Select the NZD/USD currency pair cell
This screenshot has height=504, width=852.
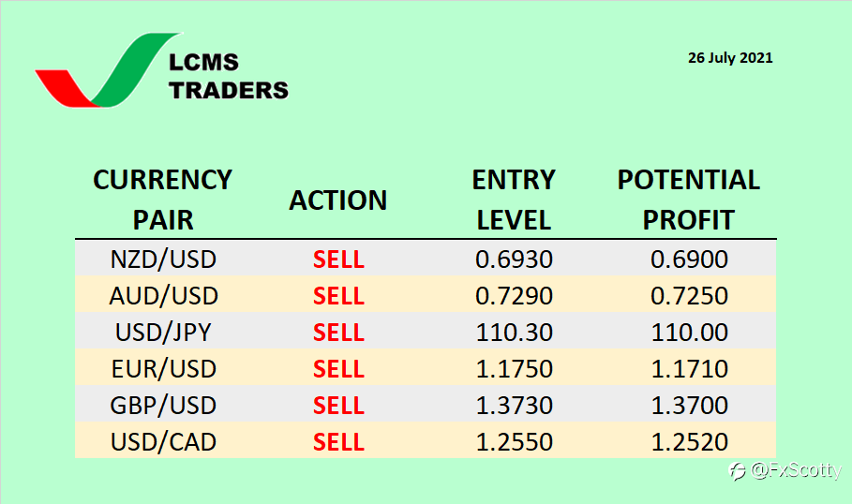point(163,259)
